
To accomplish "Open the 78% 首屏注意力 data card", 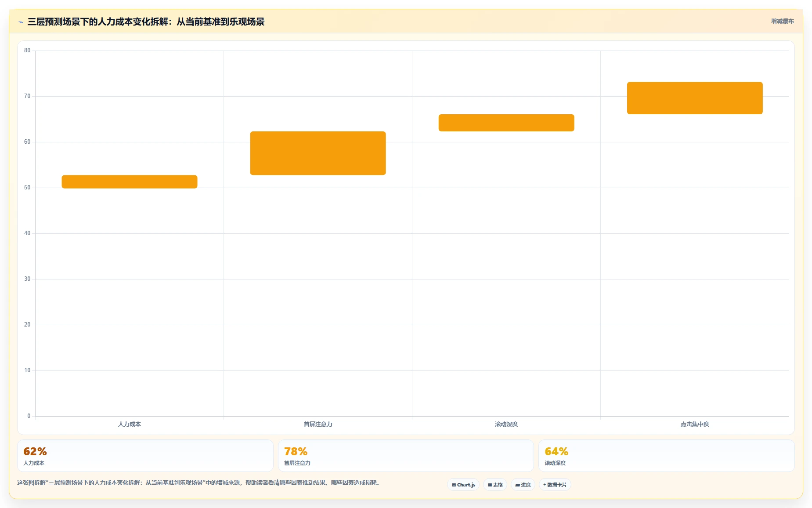I will (x=406, y=456).
